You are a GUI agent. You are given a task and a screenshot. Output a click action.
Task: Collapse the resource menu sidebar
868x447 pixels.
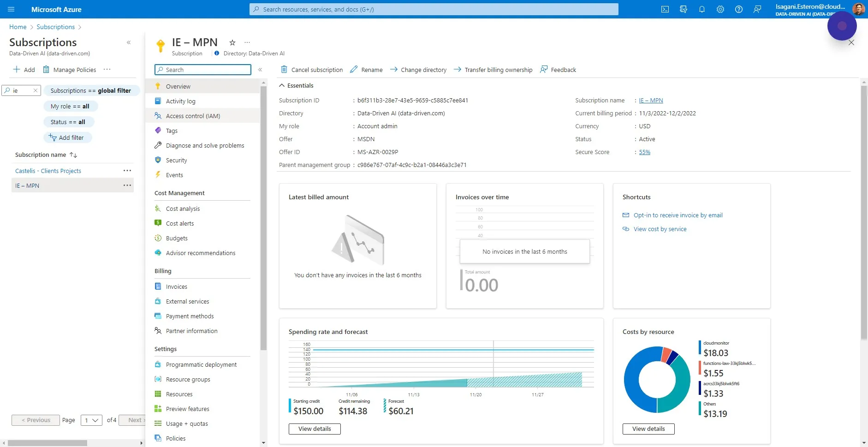coord(260,70)
